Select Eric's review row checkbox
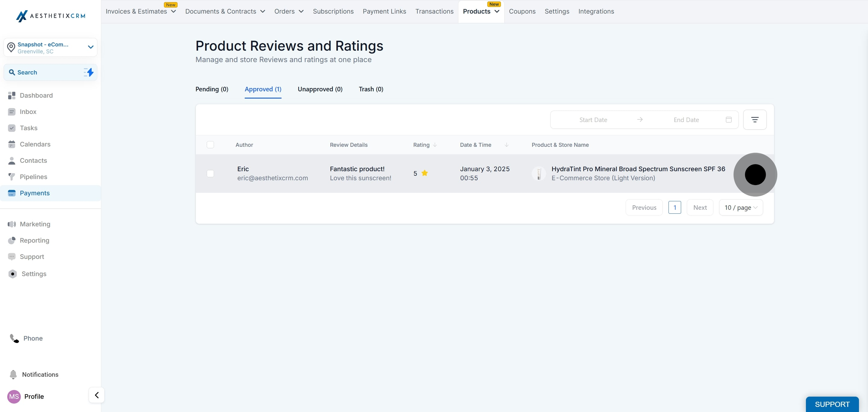868x412 pixels. coord(210,174)
